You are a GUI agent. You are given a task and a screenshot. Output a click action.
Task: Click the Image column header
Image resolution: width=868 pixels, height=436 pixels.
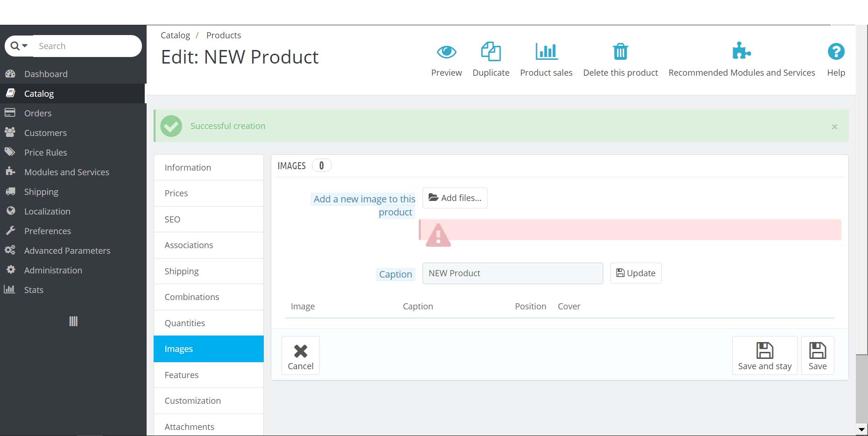click(x=303, y=307)
